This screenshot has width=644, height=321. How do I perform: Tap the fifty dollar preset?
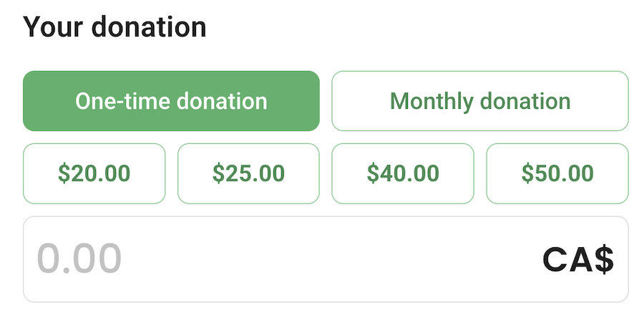[557, 173]
